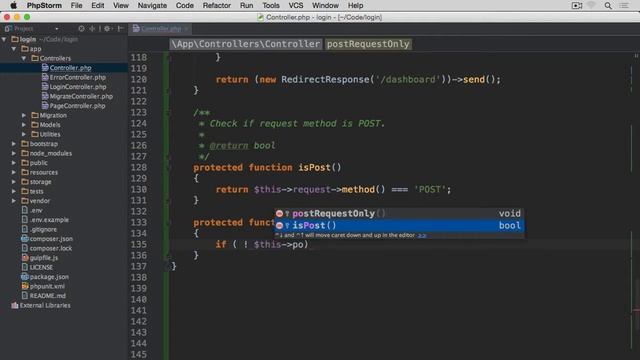Click the External Libraries icon
The image size is (640, 360).
click(15, 305)
